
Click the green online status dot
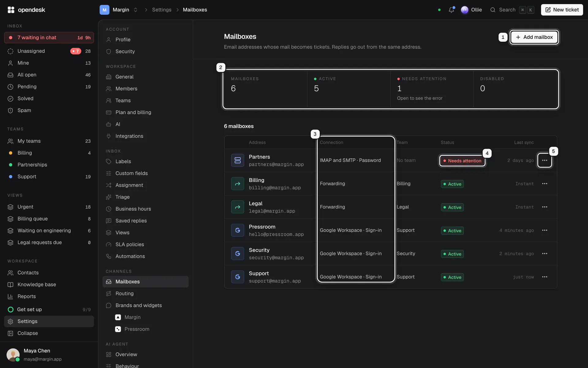[439, 10]
